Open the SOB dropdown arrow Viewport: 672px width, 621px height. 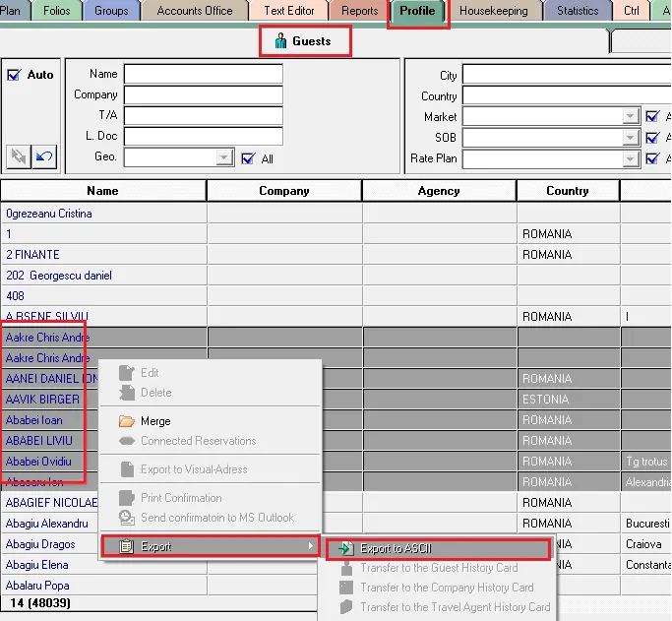tap(630, 138)
